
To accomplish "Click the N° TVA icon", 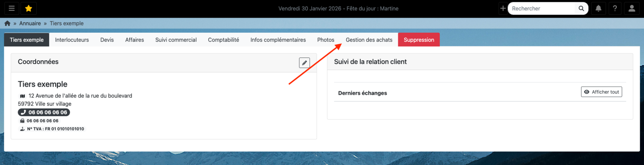I will 22,129.
